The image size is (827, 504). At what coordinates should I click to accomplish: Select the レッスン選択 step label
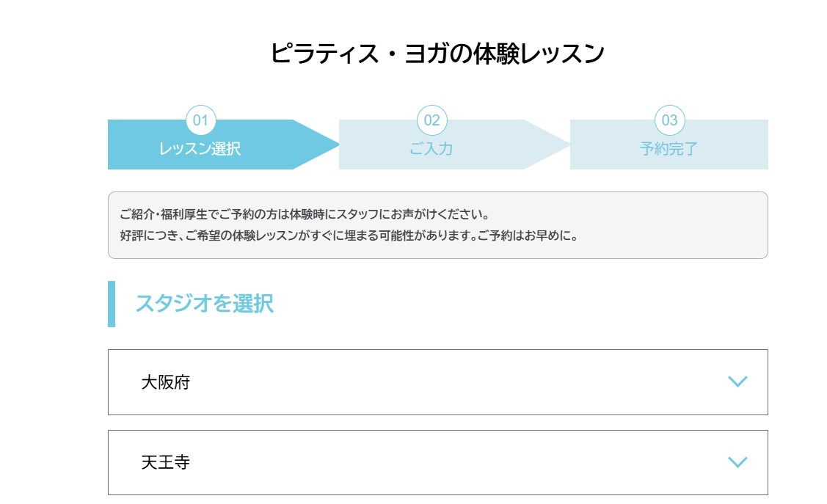click(x=200, y=149)
